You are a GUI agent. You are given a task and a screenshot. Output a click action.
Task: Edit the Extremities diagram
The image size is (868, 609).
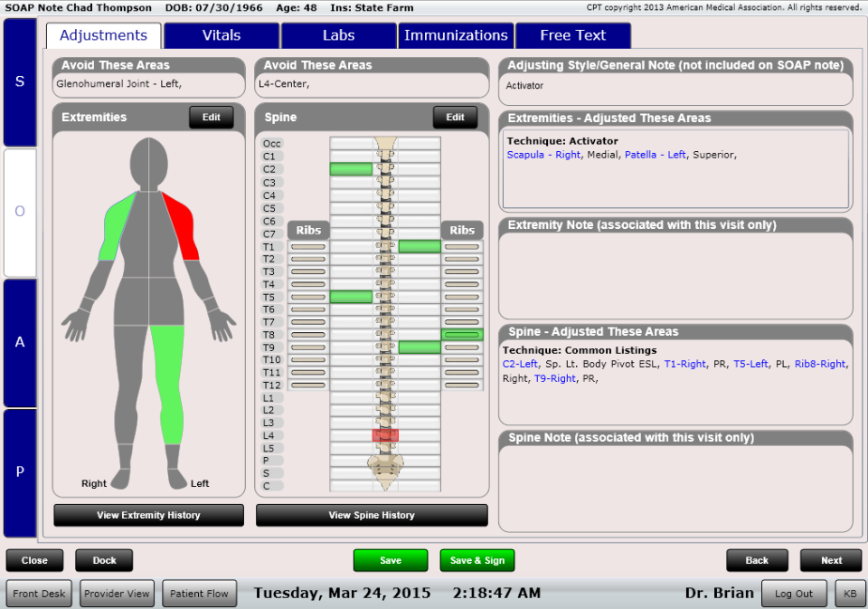[x=211, y=117]
